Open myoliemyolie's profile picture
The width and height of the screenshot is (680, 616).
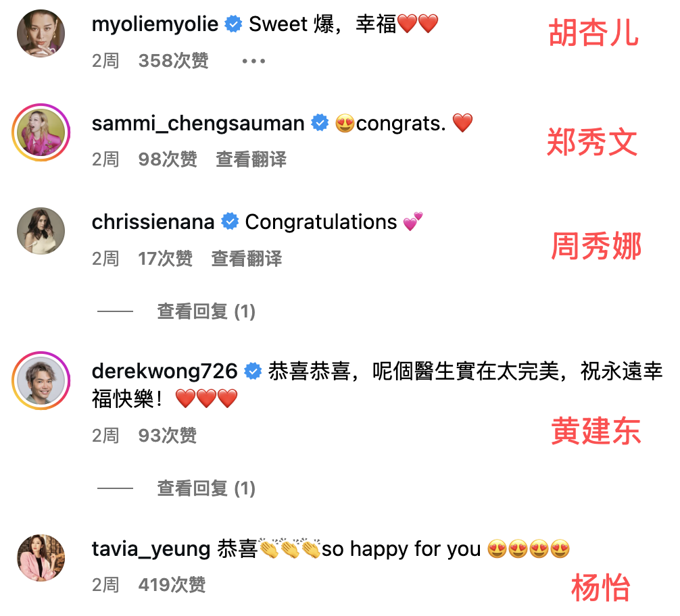41,33
